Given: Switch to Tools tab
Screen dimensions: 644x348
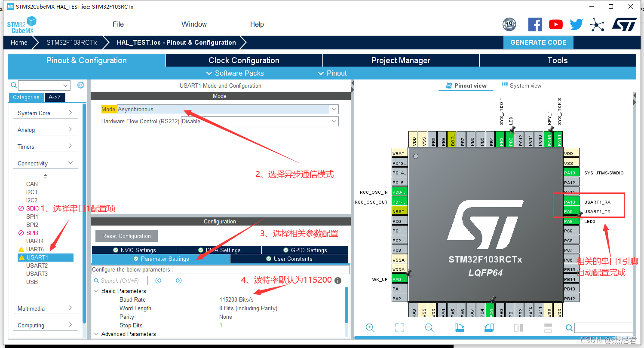Looking at the screenshot, I should (558, 60).
